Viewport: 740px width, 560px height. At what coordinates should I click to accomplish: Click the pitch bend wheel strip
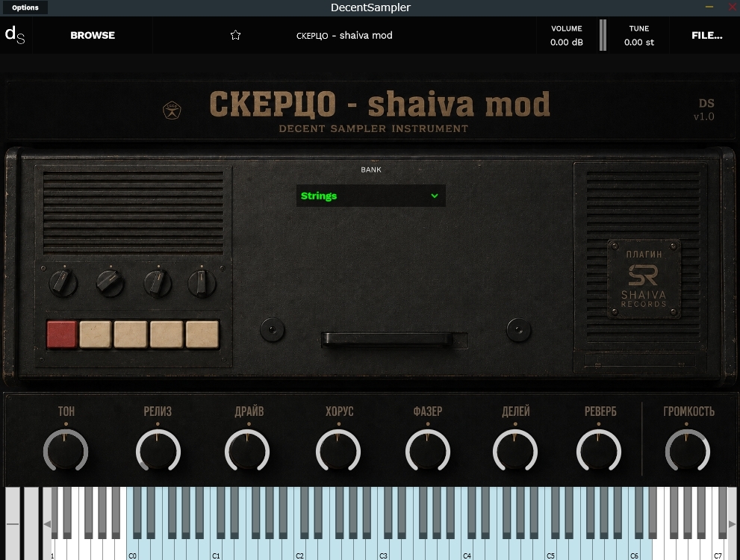[x=13, y=523]
